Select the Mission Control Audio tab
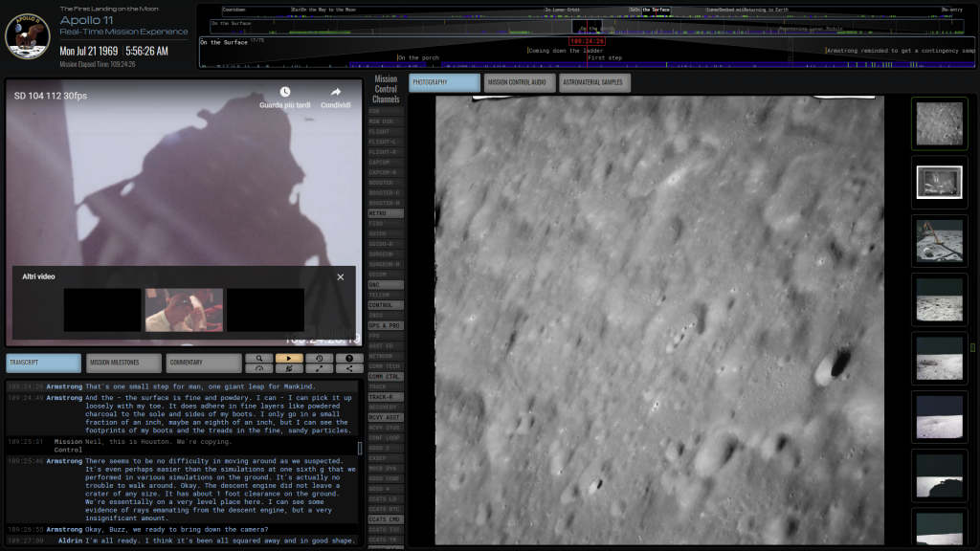Screen dimensions: 980x551 pyautogui.click(x=519, y=82)
